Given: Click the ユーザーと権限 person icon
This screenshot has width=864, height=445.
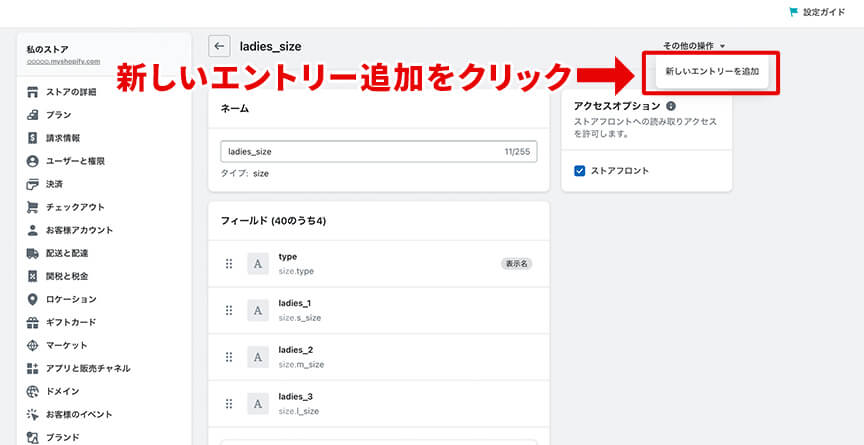Looking at the screenshot, I should [33, 161].
